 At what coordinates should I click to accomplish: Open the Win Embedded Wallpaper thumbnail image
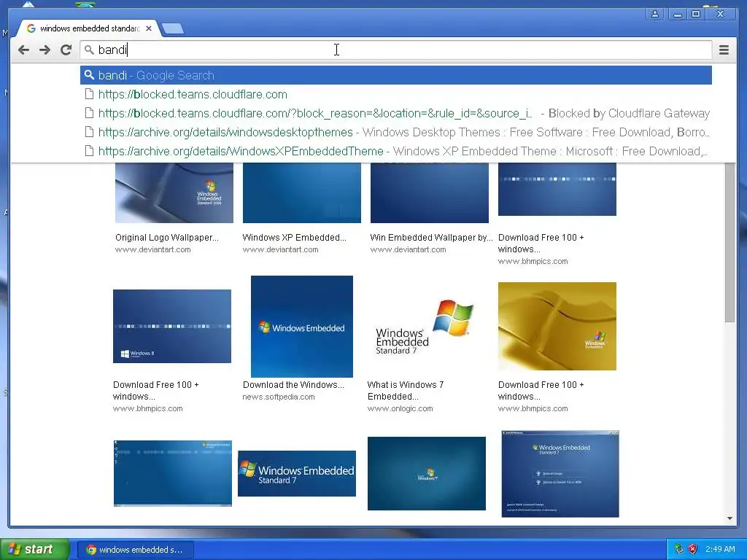pos(429,192)
